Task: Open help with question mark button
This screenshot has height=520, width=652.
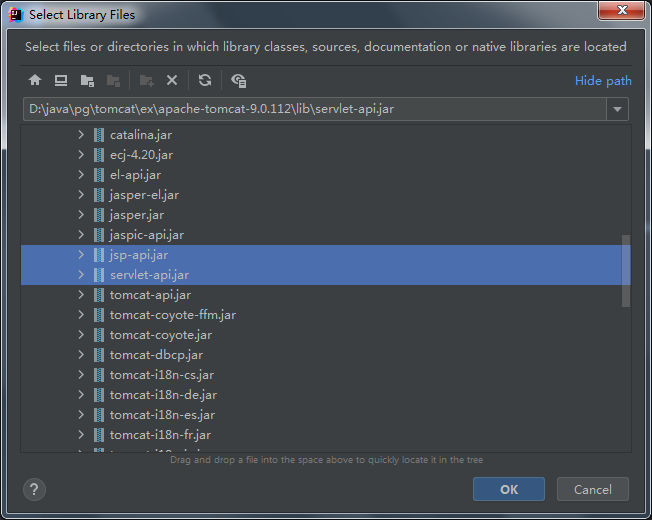Action: (35, 490)
